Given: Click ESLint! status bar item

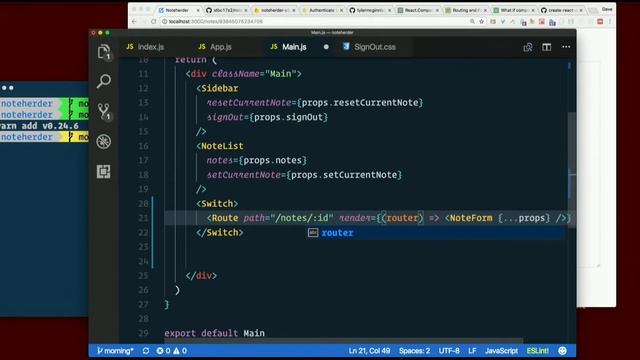Looking at the screenshot, I should click(x=538, y=351).
